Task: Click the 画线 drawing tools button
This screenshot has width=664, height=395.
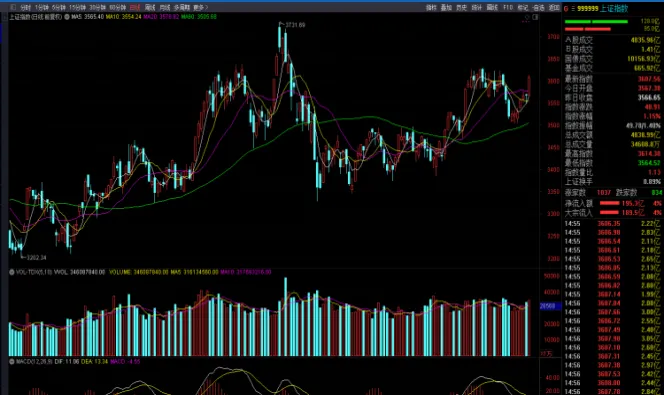Action: 492,8
